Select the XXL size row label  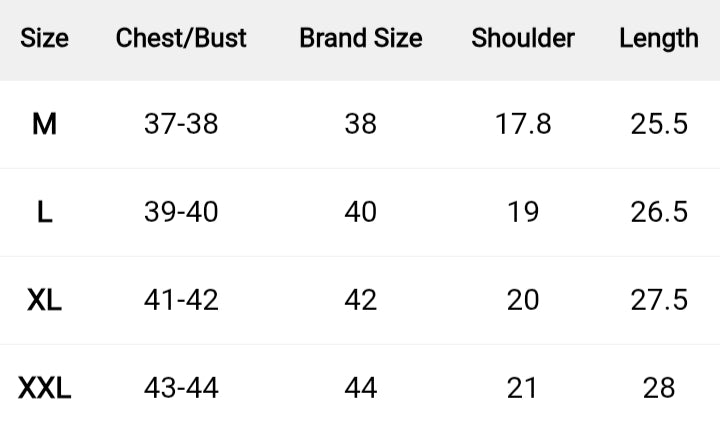coord(44,388)
